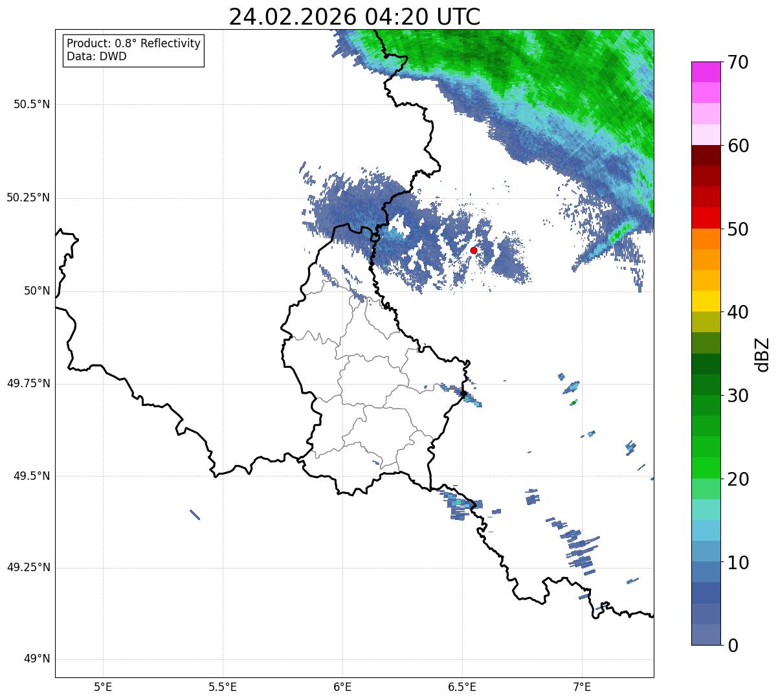Click the 49°N latitude label
Image resolution: width=778 pixels, height=700 pixels.
coord(37,659)
